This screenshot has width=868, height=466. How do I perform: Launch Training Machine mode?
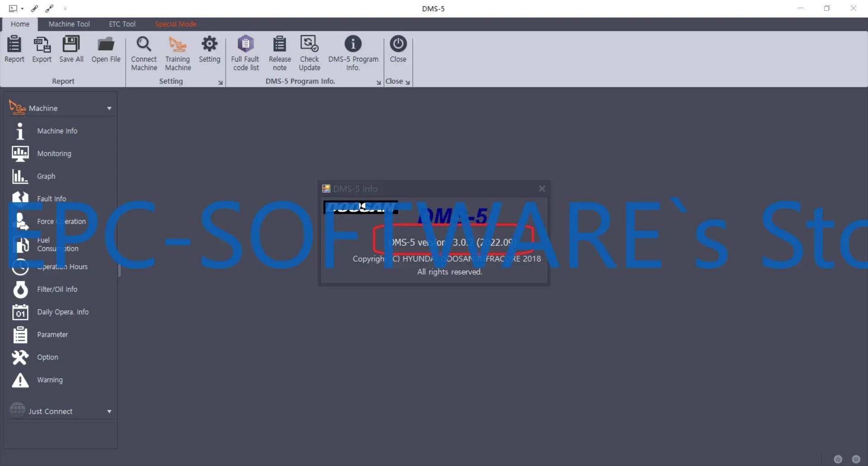177,52
